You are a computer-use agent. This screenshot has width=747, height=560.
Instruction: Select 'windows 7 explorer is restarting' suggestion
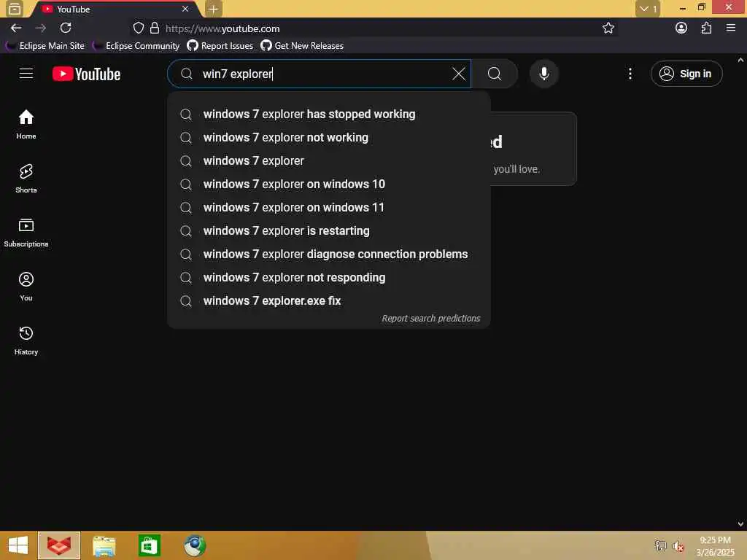click(x=329, y=231)
